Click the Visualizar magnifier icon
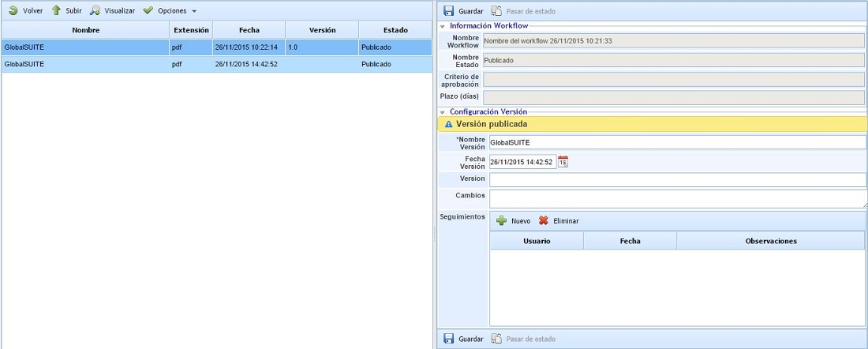868x349 pixels. point(95,11)
